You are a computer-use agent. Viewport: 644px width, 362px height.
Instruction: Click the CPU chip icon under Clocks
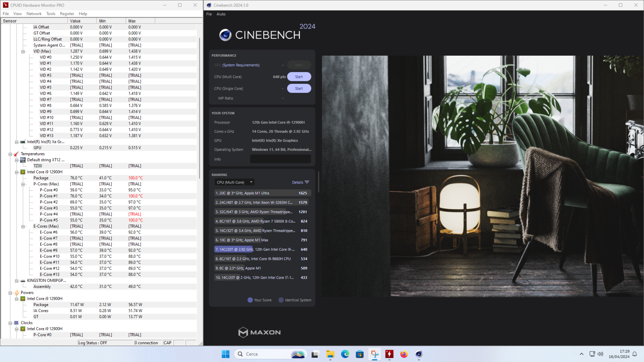pyautogui.click(x=23, y=329)
